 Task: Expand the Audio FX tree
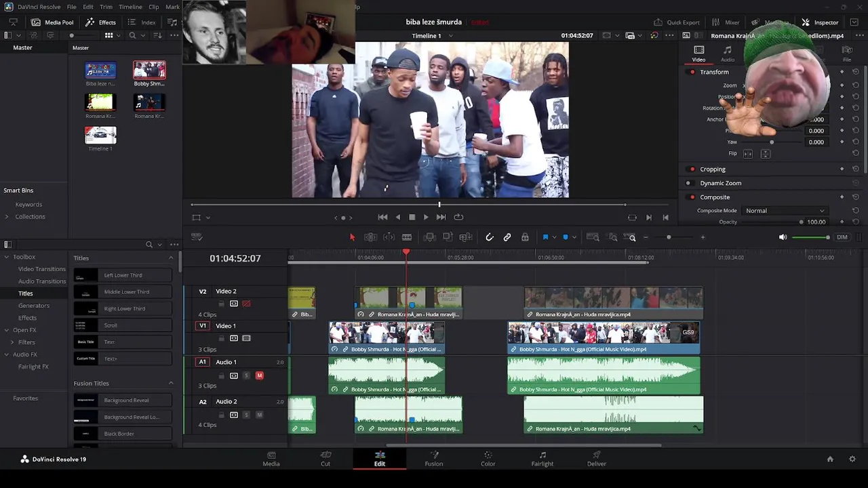(x=7, y=354)
